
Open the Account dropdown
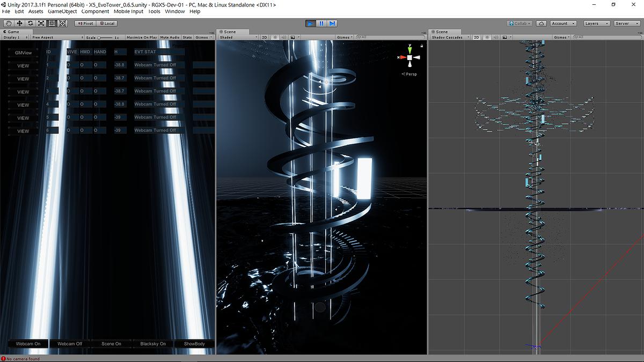click(x=563, y=24)
